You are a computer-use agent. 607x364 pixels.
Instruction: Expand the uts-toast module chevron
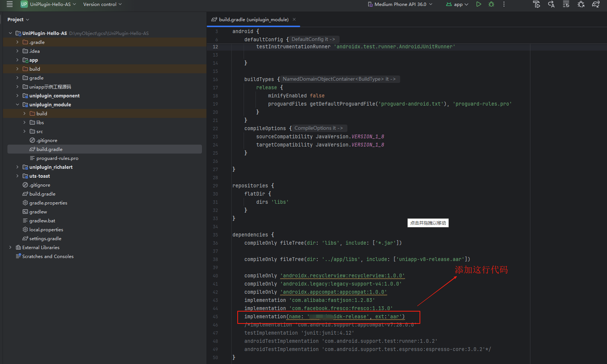tap(17, 176)
